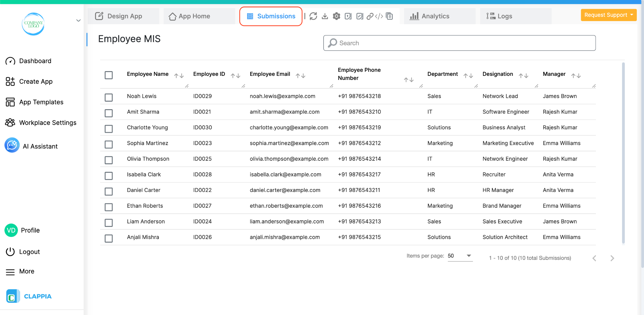Select Olivia Thompson's checkbox

pyautogui.click(x=109, y=160)
